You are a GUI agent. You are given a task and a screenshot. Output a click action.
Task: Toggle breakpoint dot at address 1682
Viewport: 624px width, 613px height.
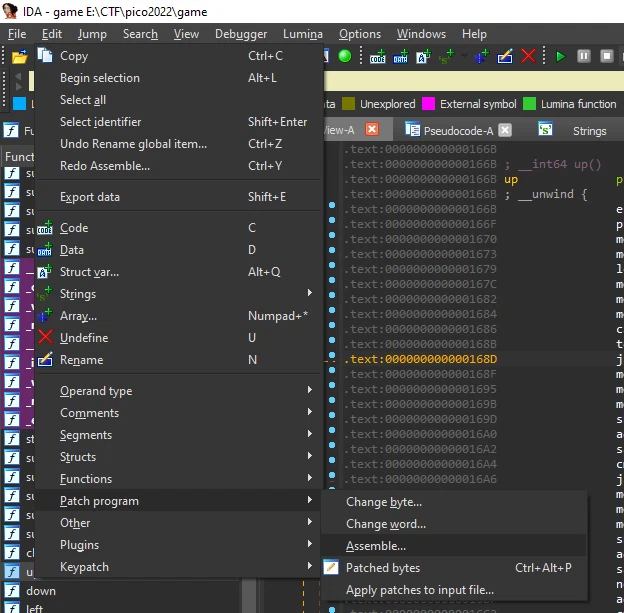332,295
